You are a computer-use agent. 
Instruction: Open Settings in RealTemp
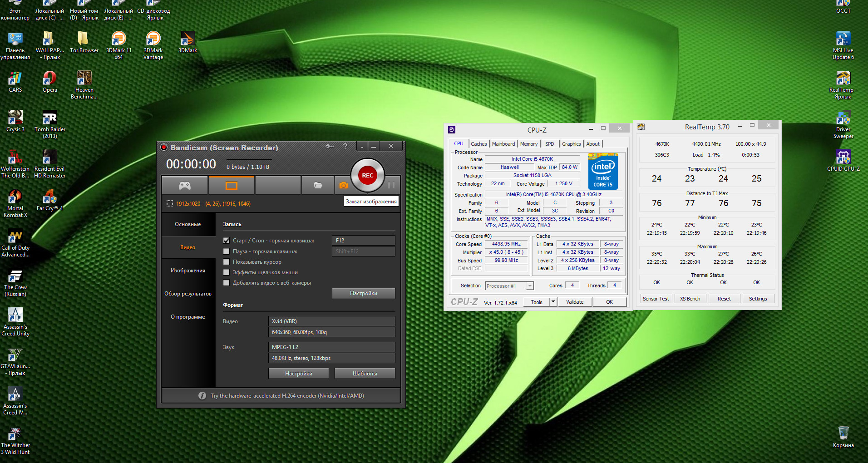point(758,299)
